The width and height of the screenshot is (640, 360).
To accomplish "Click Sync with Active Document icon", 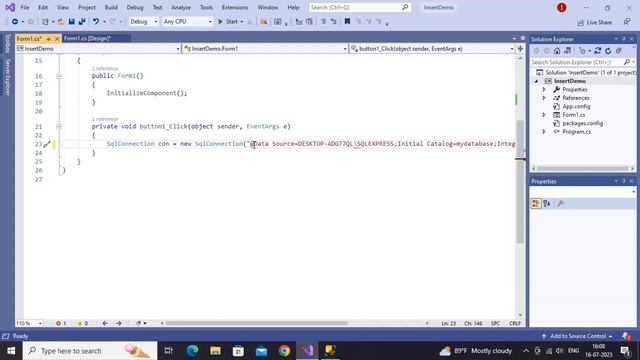I will pyautogui.click(x=598, y=51).
